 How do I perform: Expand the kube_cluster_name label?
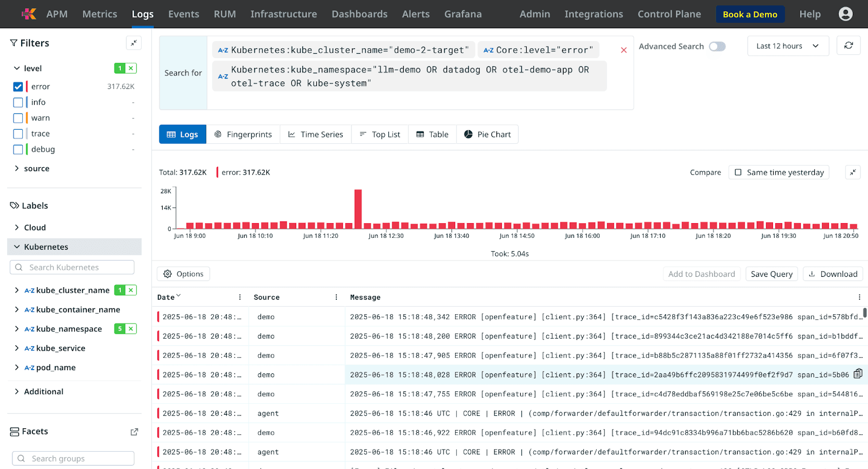click(17, 290)
